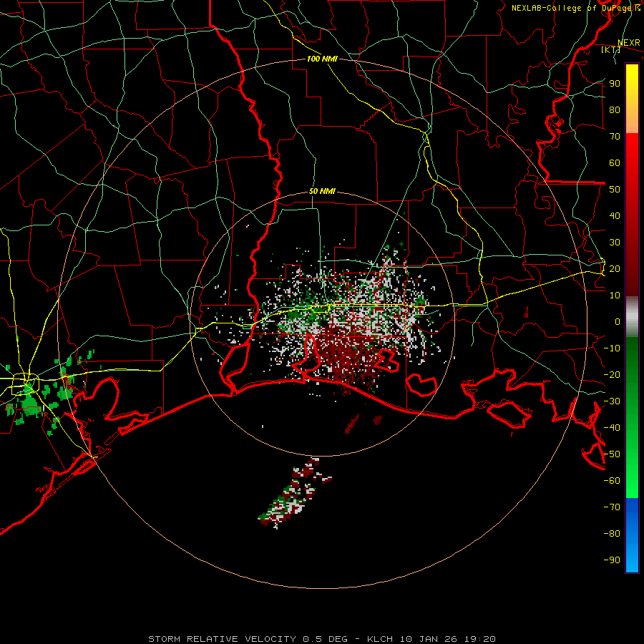
Task: Click the "50 NMI" range ring label
Action: (322, 191)
